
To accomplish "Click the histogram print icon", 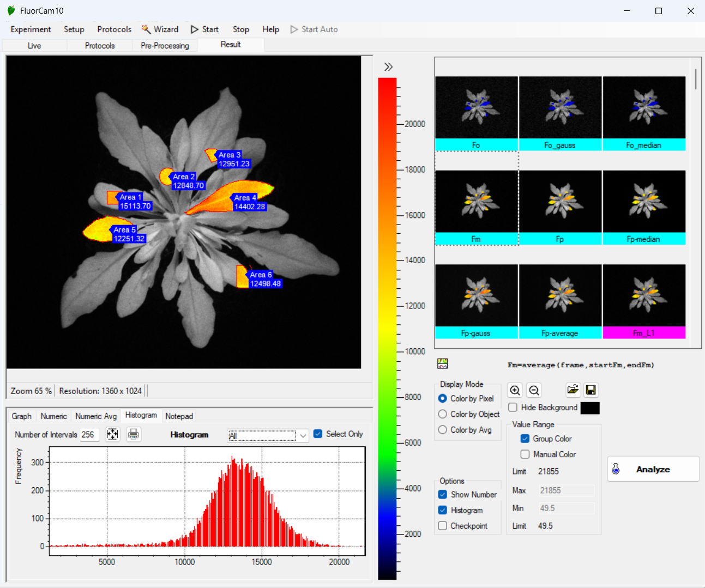I will [134, 434].
